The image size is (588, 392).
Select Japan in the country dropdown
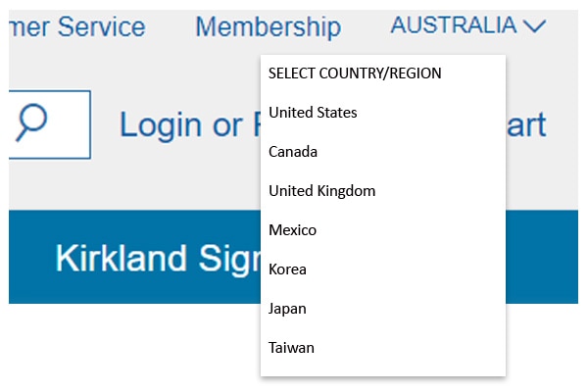[288, 309]
